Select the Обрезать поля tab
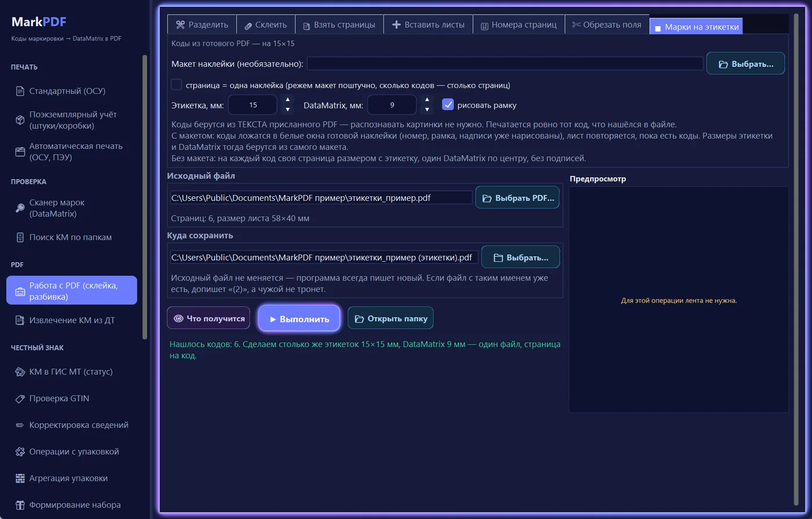Image resolution: width=812 pixels, height=519 pixels. (607, 25)
